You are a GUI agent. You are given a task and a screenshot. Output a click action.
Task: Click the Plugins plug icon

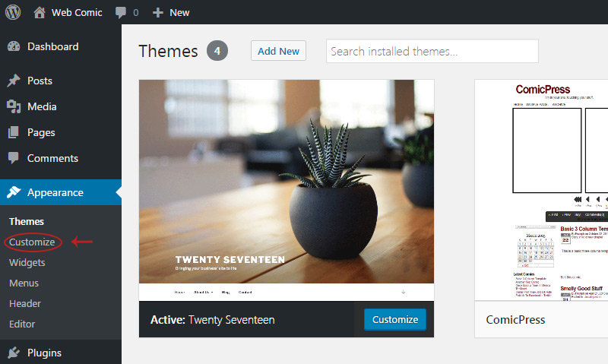[14, 353]
